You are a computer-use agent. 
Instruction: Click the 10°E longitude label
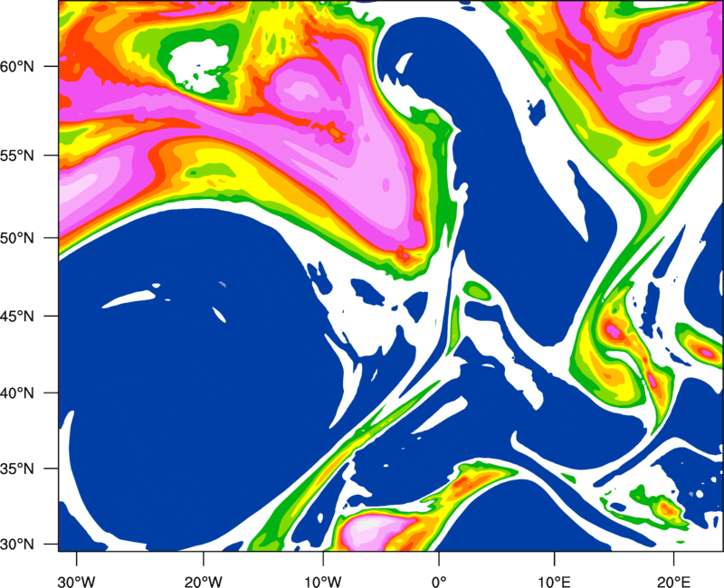click(x=554, y=582)
